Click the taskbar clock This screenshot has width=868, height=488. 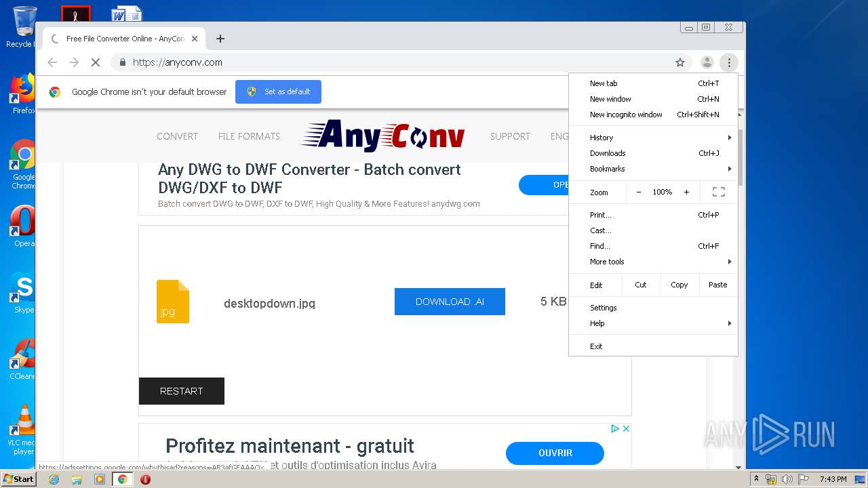coord(833,479)
